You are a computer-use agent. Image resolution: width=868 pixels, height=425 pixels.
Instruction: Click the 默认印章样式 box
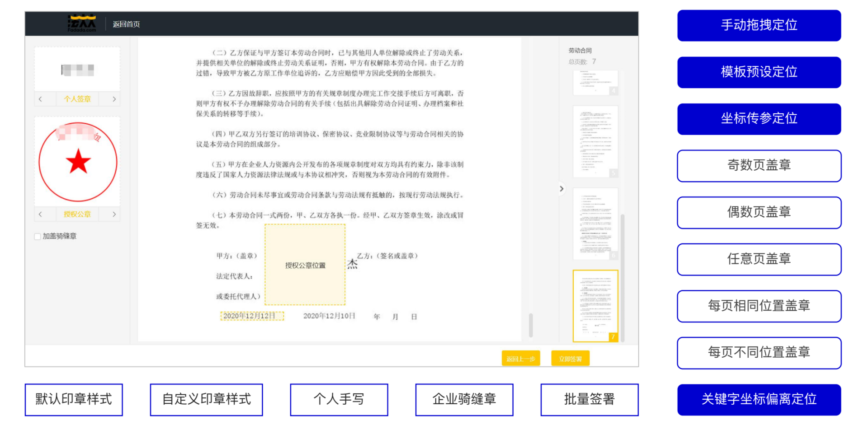[74, 400]
